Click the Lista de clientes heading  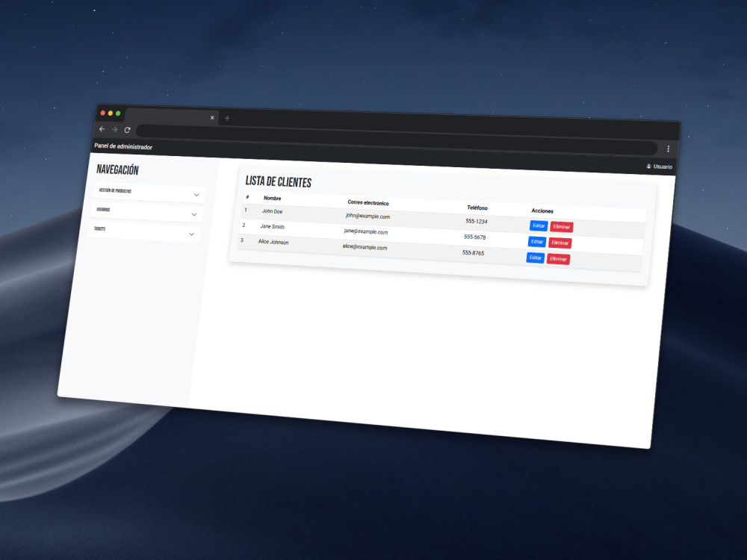278,182
